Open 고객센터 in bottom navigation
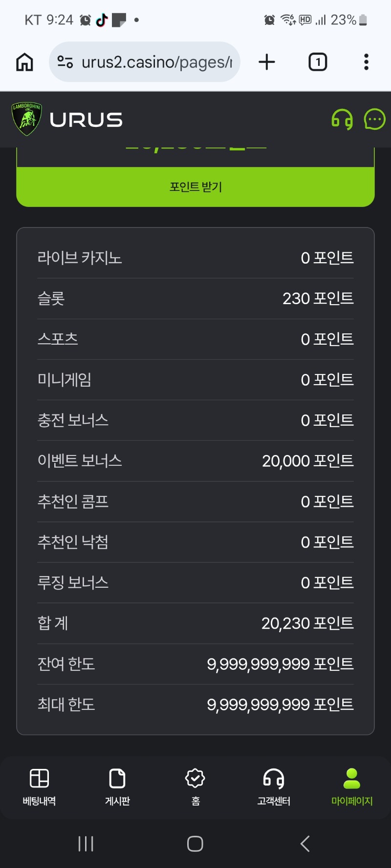Image resolution: width=391 pixels, height=868 pixels. (x=274, y=786)
